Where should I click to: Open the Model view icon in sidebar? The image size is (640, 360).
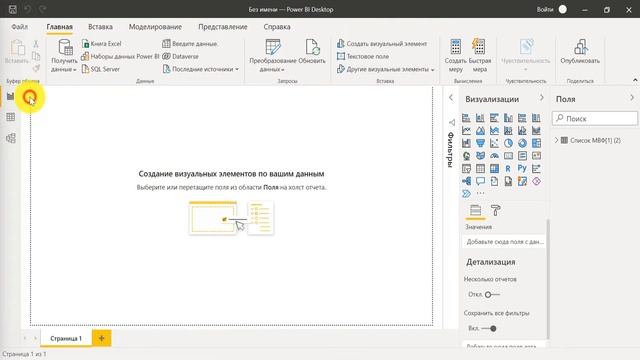[x=11, y=138]
